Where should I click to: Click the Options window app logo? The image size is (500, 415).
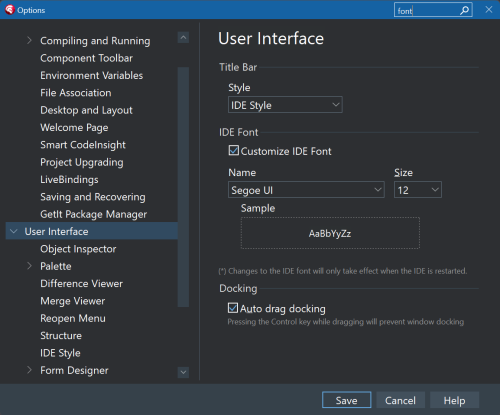[10, 10]
